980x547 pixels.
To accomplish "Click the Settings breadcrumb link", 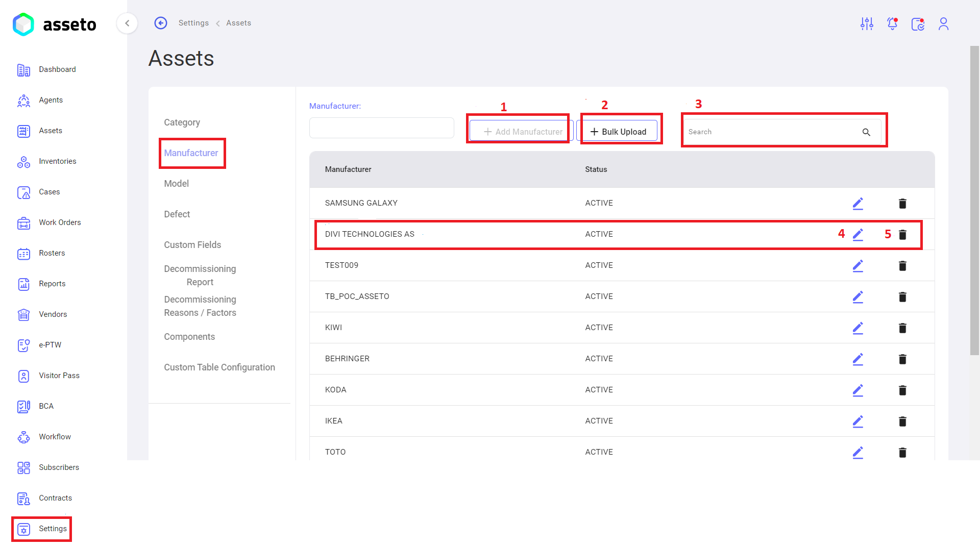I will coord(193,23).
